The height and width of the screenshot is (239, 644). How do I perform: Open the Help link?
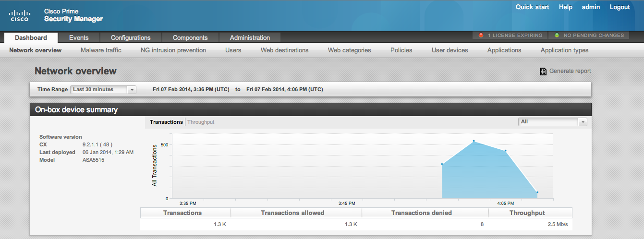pos(565,7)
